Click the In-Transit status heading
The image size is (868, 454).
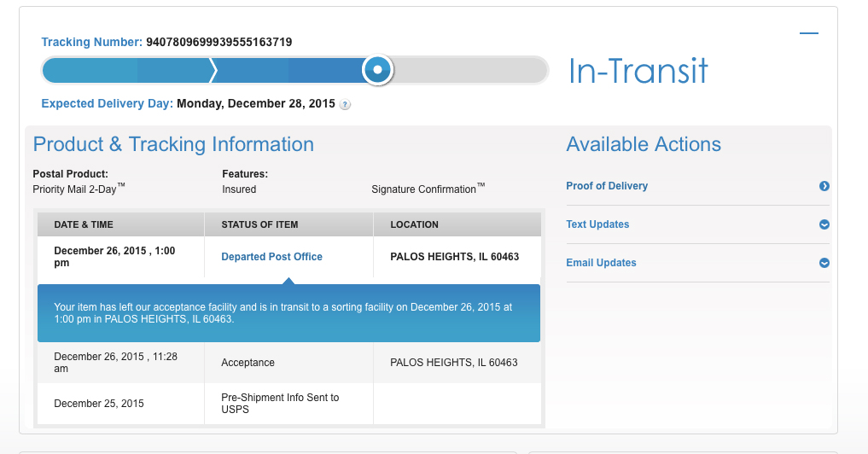(638, 71)
